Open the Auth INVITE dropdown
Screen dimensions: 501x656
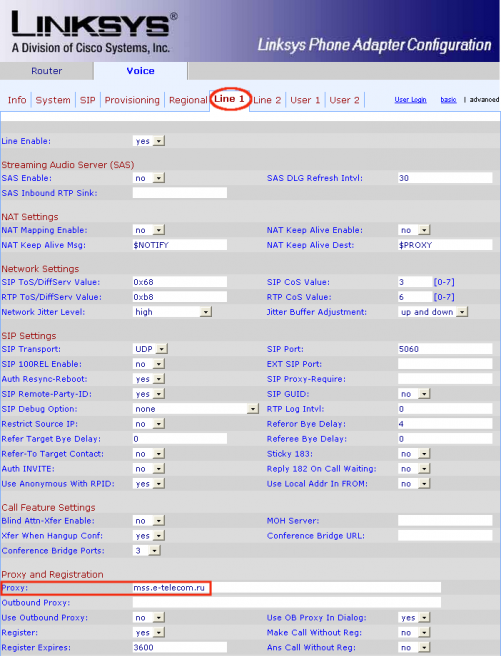149,469
